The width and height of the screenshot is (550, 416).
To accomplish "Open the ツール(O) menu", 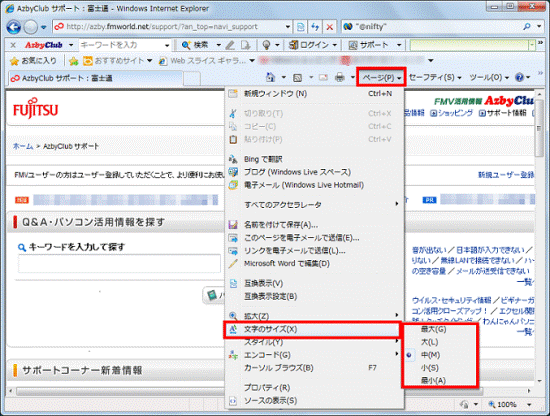I will tap(489, 78).
